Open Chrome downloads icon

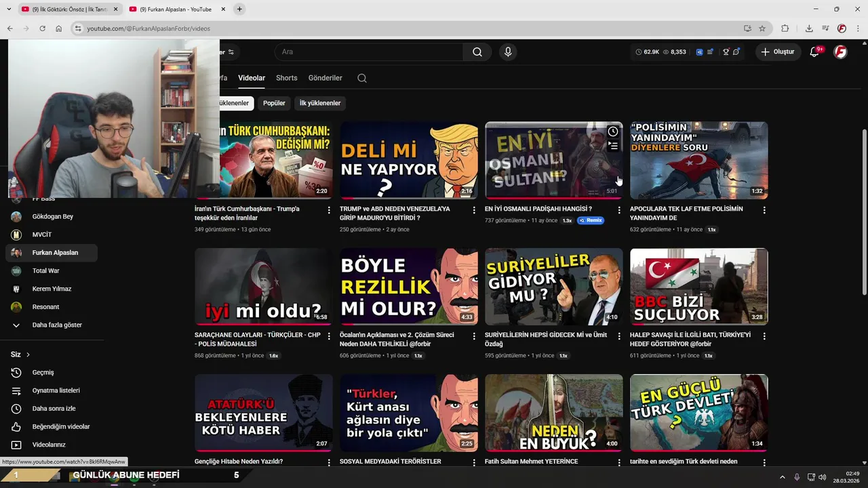(x=809, y=28)
